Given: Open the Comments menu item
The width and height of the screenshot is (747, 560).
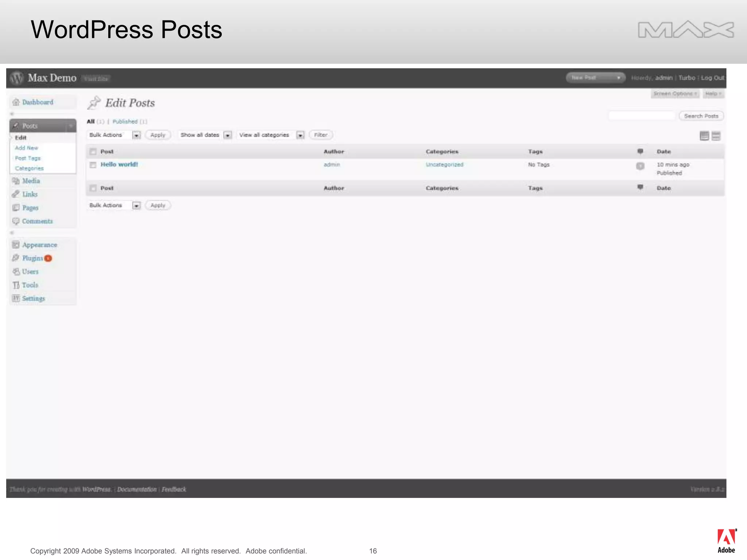Looking at the screenshot, I should pos(37,221).
